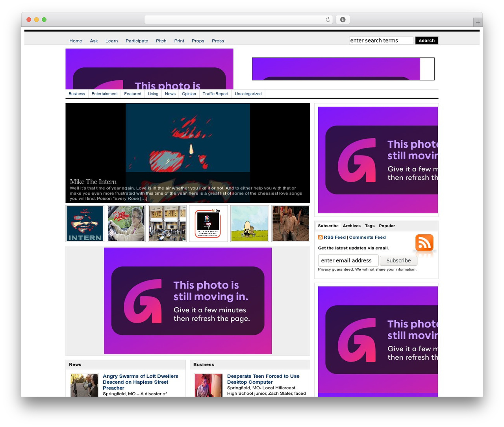Focus the enter search terms field
Image resolution: width=504 pixels, height=427 pixels.
pos(381,41)
